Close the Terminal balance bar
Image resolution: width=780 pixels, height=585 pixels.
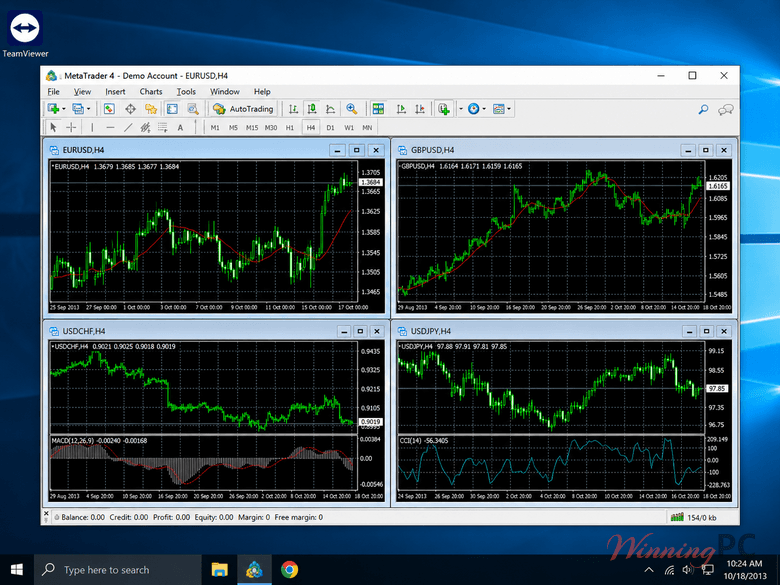[x=46, y=513]
